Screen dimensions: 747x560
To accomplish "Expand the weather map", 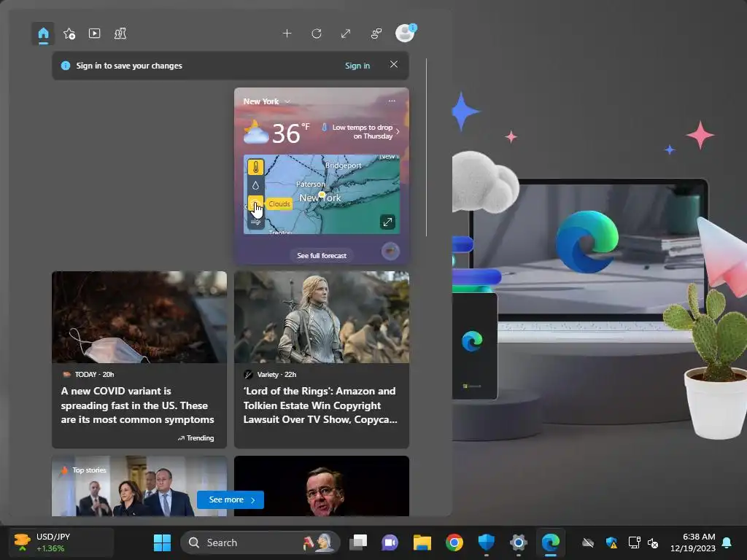I will click(x=387, y=222).
